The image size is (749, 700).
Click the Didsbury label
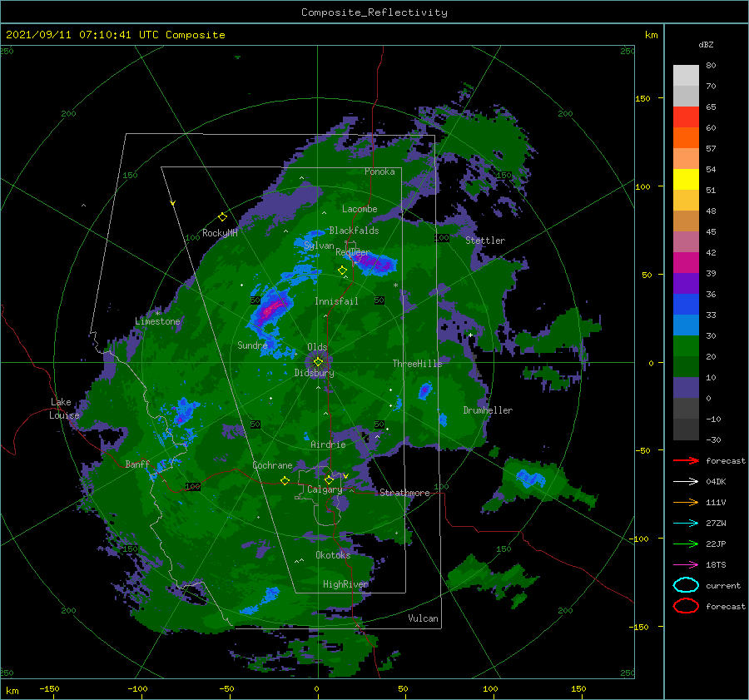[x=315, y=373]
